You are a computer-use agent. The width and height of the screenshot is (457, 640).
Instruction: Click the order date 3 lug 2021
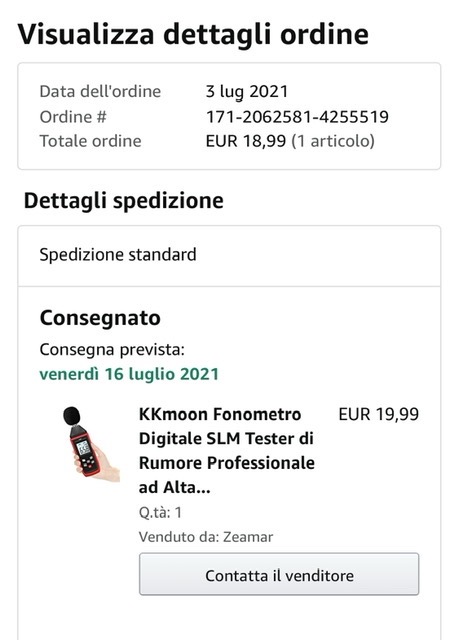(247, 91)
